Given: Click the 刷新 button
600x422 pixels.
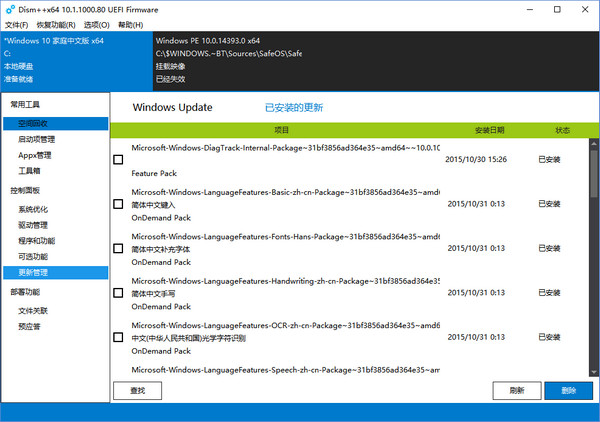Looking at the screenshot, I should [x=517, y=390].
